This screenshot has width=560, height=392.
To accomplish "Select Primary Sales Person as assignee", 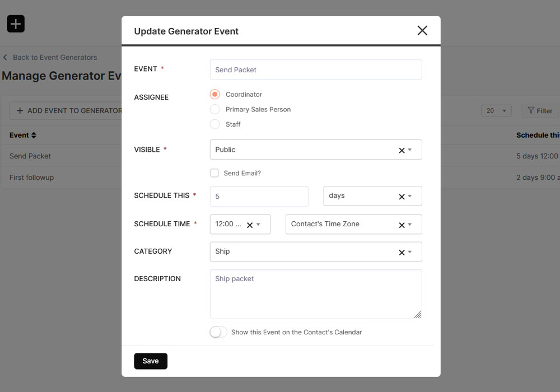I will point(215,110).
